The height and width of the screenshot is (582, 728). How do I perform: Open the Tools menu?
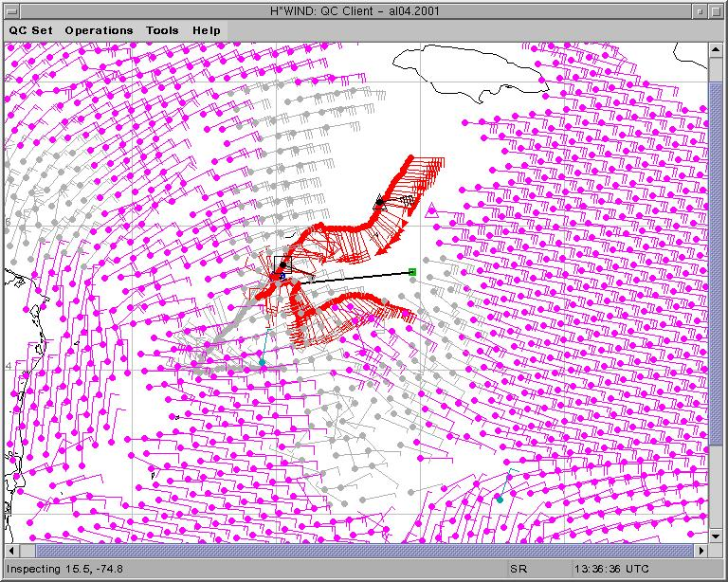162,30
